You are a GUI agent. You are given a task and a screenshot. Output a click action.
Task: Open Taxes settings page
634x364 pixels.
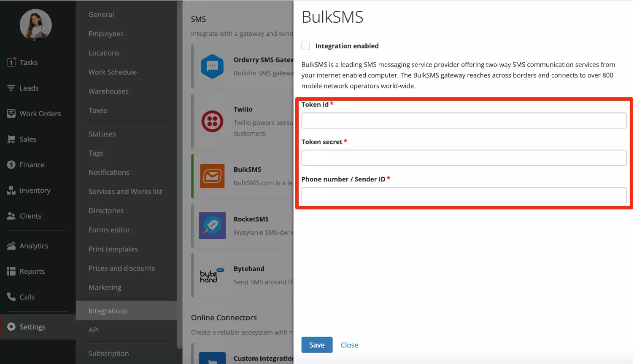tap(97, 110)
